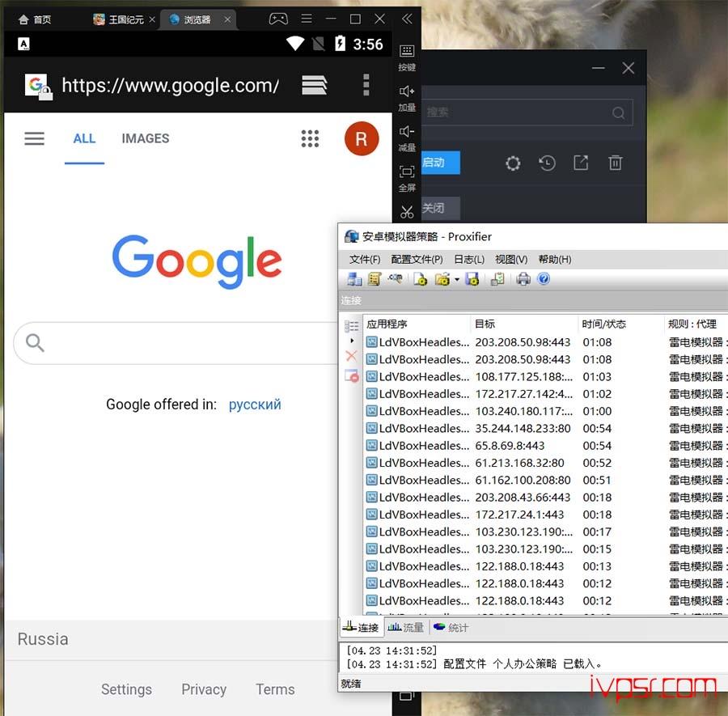Viewport: 728px width, 716px height.
Task: Open the browser tabs stack icon
Action: click(315, 85)
